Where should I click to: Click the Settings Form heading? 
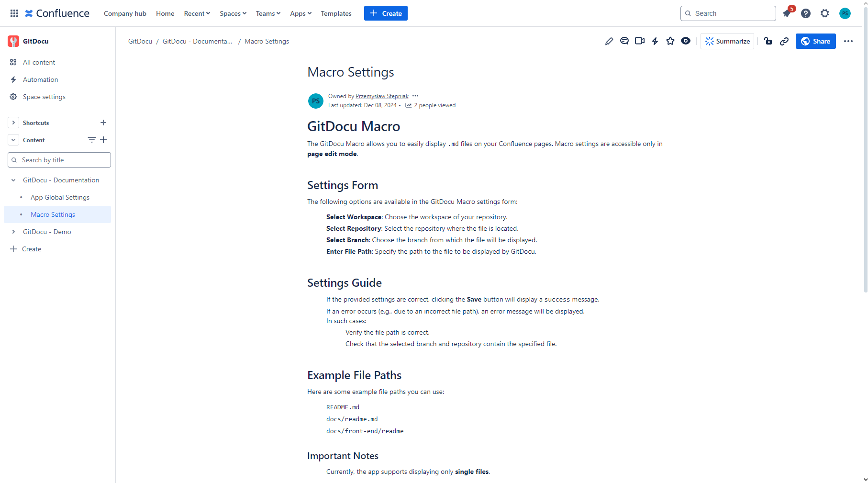pyautogui.click(x=343, y=185)
